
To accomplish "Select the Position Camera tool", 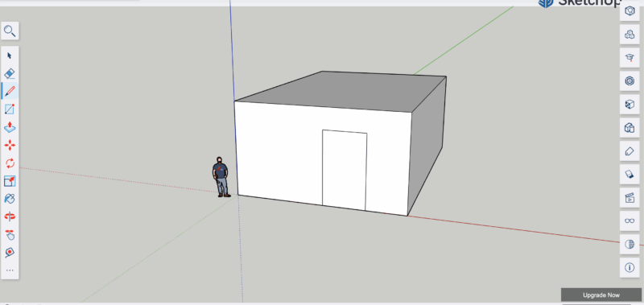I will [x=10, y=253].
